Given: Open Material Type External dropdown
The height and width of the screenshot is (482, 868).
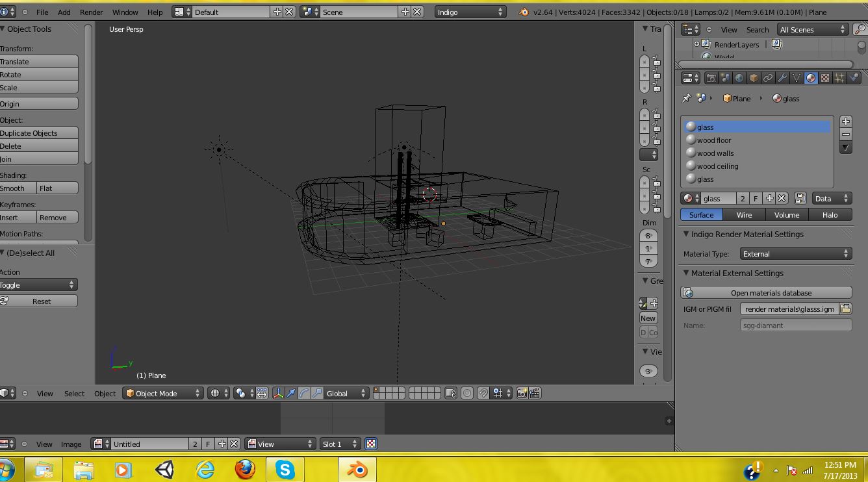Looking at the screenshot, I should coord(796,253).
